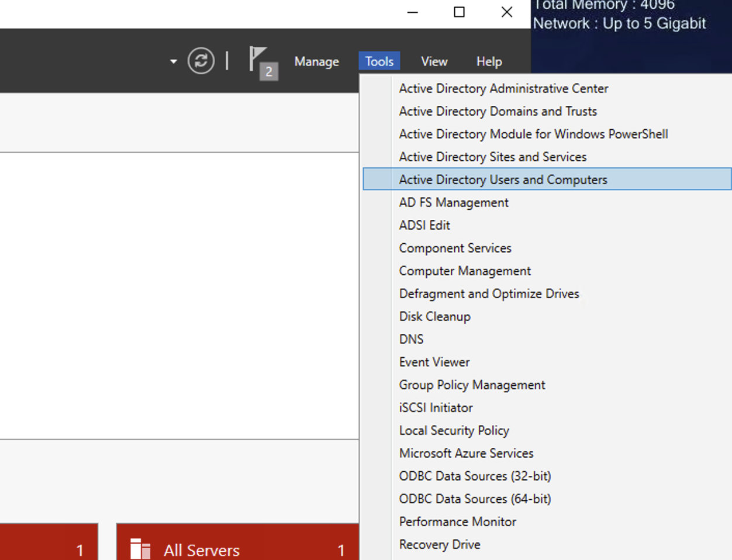Refresh the Server Manager dashboard
The image size is (732, 560).
tap(201, 61)
